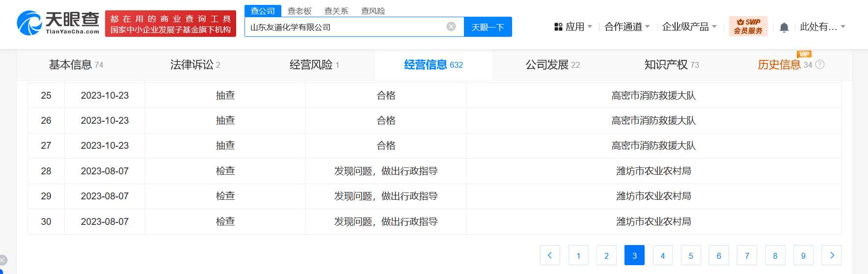Image resolution: width=868 pixels, height=274 pixels.
Task: Expand the 应用 dropdown menu
Action: pyautogui.click(x=573, y=27)
